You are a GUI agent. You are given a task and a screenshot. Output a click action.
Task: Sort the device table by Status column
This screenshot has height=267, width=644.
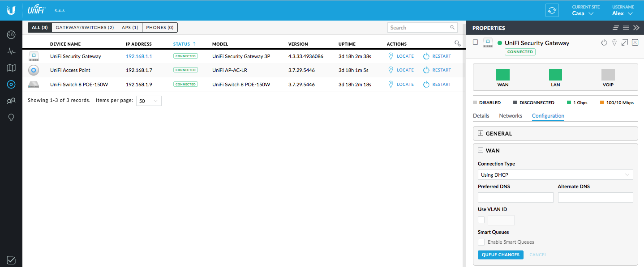pos(185,44)
